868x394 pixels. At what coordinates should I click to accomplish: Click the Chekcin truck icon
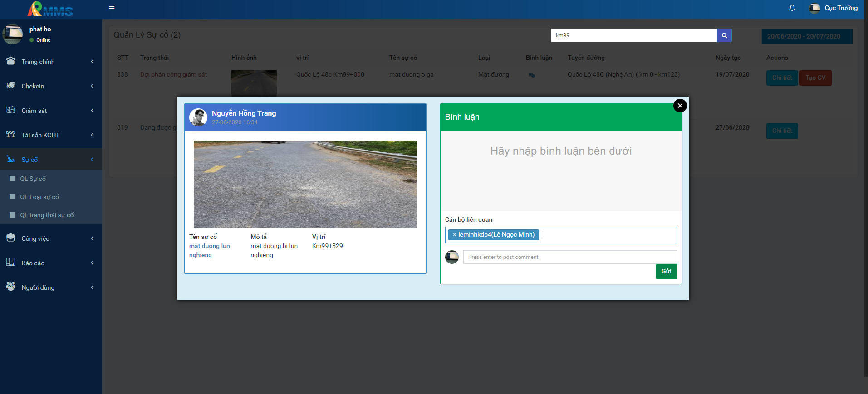(x=11, y=85)
